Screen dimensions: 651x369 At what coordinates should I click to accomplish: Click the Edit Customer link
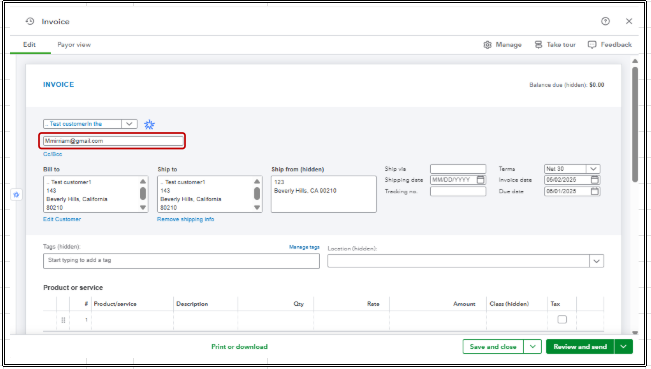(x=62, y=219)
